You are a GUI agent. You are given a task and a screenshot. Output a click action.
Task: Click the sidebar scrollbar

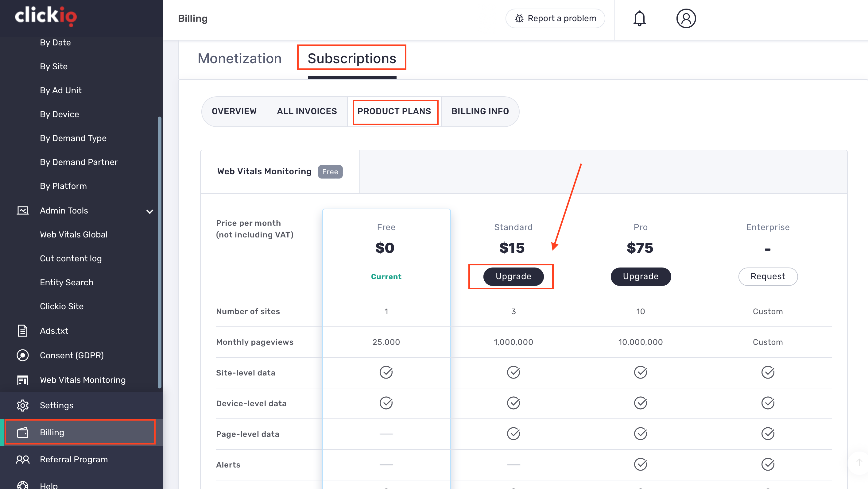[x=160, y=252]
